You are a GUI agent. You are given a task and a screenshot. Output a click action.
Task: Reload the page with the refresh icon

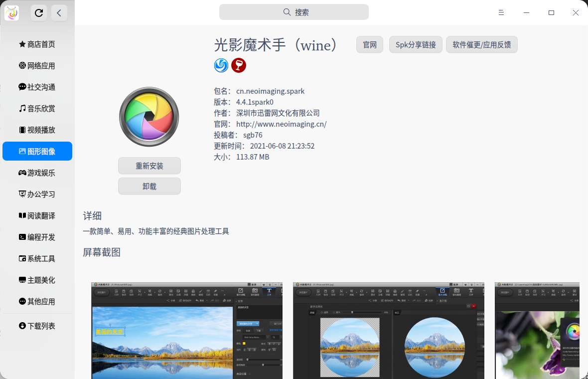[38, 13]
